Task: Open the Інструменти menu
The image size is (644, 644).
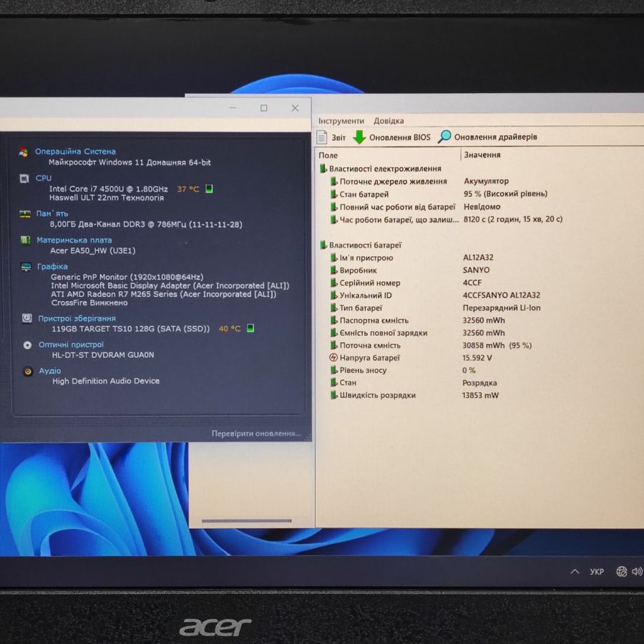Action: point(341,121)
